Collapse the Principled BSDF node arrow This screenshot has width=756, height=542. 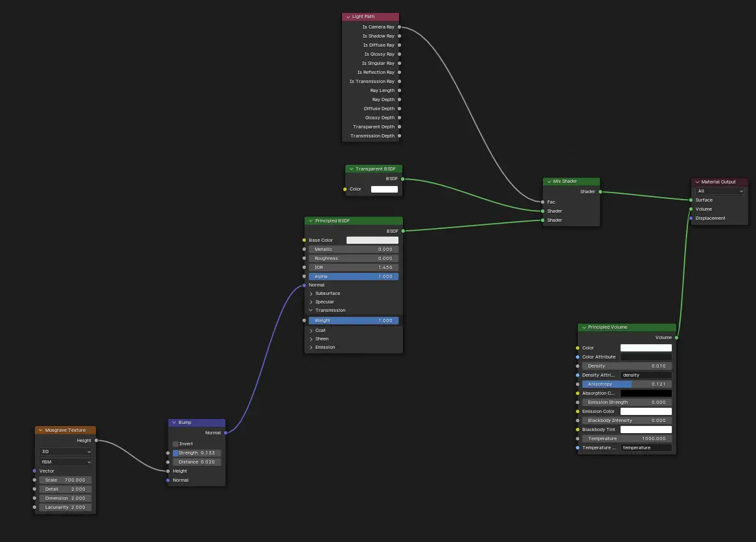point(311,221)
